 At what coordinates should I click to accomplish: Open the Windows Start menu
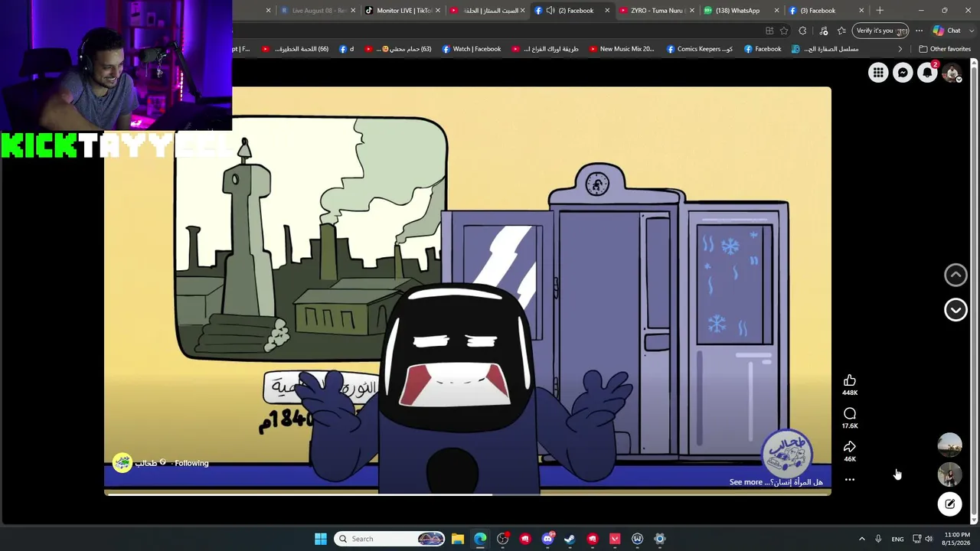coord(321,539)
